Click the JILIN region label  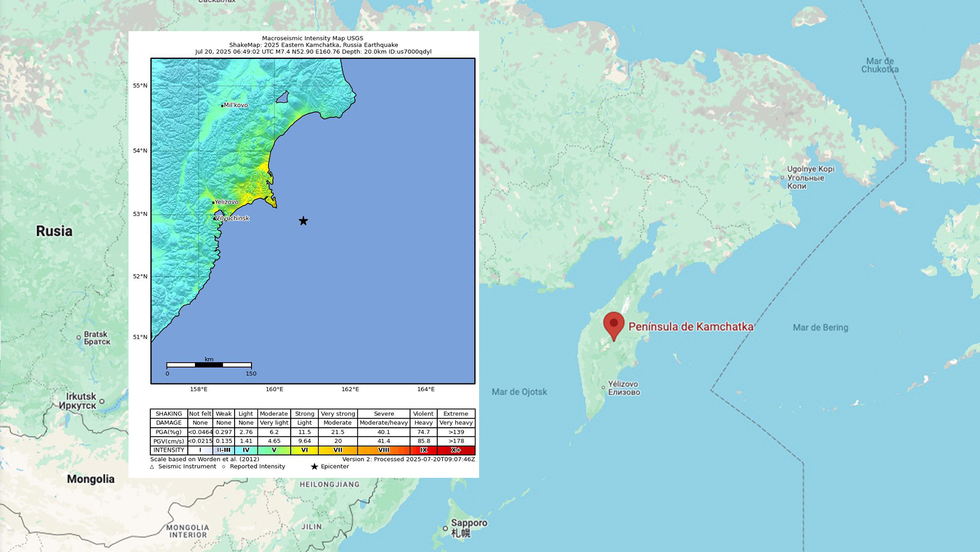(311, 527)
